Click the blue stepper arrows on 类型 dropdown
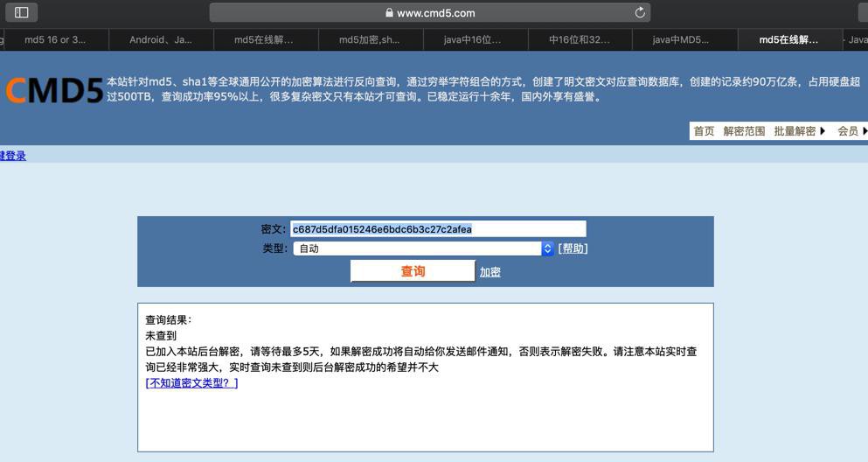Image resolution: width=868 pixels, height=462 pixels. 547,248
